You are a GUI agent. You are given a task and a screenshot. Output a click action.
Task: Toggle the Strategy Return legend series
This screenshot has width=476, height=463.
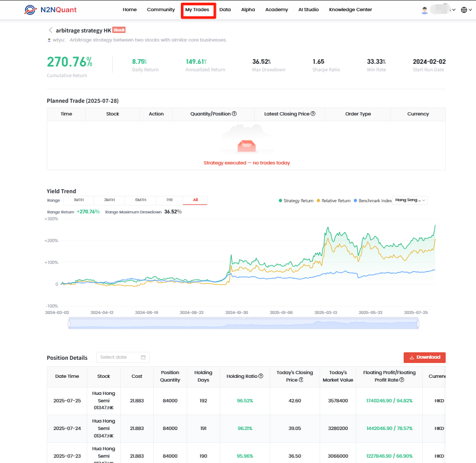point(296,201)
